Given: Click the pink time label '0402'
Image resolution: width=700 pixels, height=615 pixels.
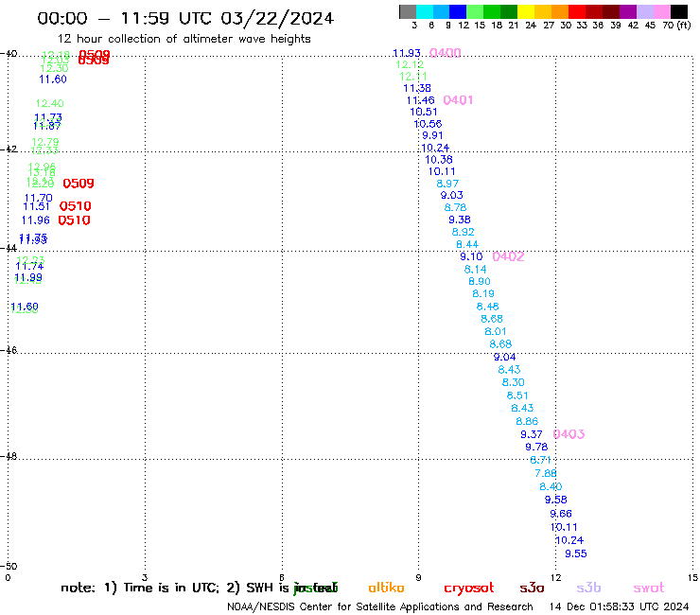Looking at the screenshot, I should click(x=508, y=256).
